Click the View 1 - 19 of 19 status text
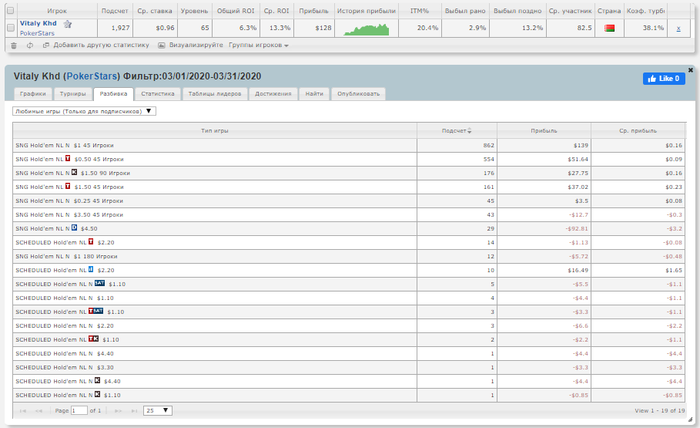This screenshot has width=700, height=428. [659, 411]
